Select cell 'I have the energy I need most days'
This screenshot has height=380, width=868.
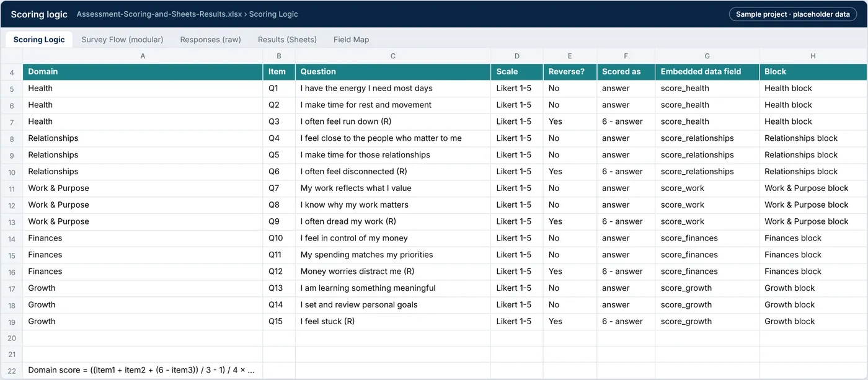(x=393, y=89)
